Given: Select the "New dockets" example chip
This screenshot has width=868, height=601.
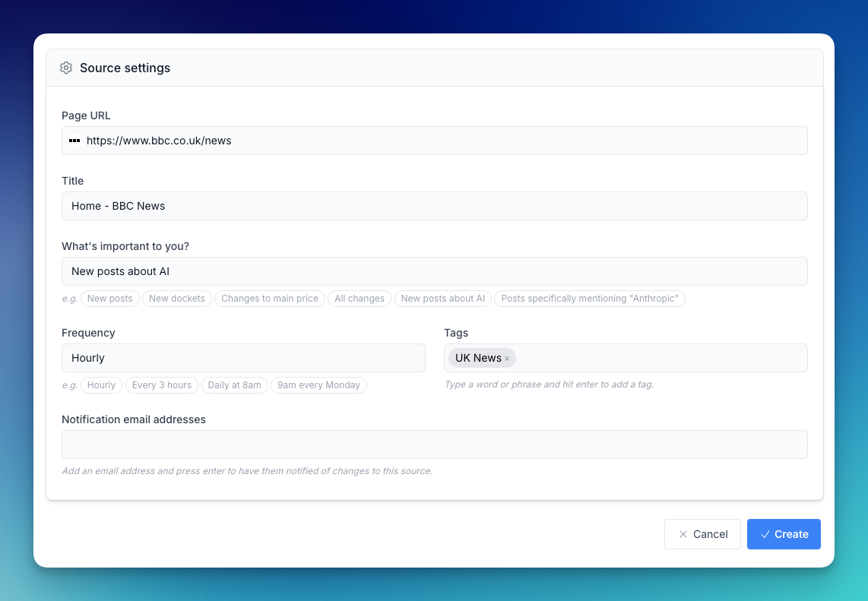Looking at the screenshot, I should coord(176,299).
